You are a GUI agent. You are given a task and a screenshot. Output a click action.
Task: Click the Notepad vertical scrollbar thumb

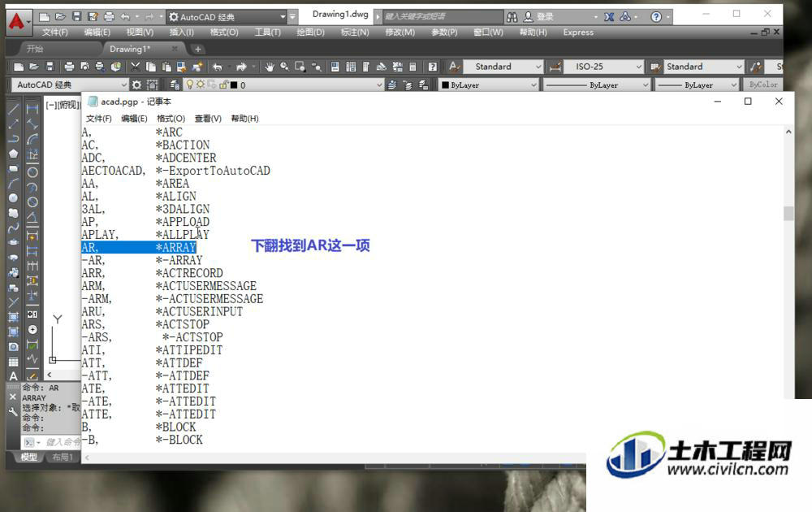[788, 213]
